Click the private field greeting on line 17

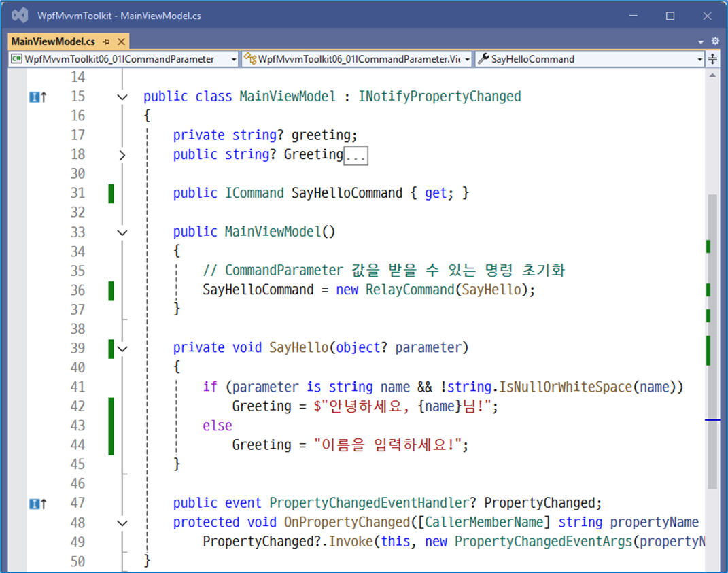(321, 135)
